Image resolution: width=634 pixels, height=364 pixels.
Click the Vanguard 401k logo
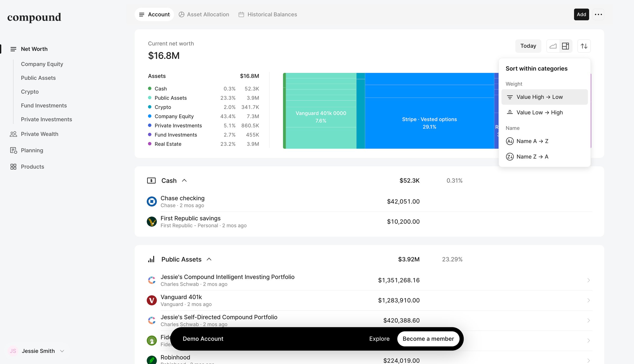click(152, 300)
